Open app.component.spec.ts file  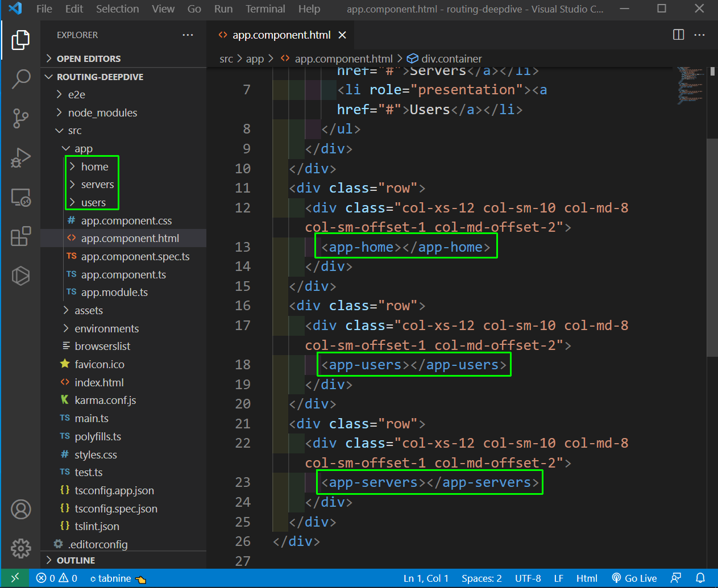pyautogui.click(x=123, y=256)
